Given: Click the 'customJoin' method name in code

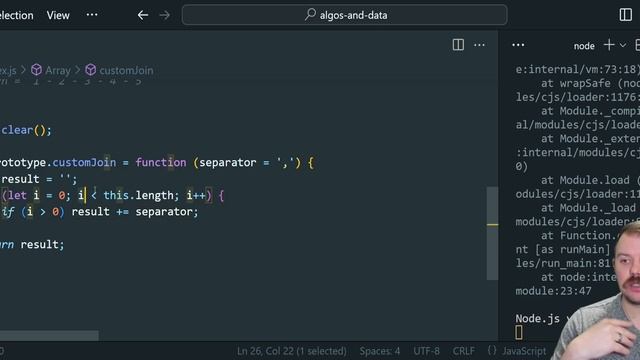Looking at the screenshot, I should [84, 162].
